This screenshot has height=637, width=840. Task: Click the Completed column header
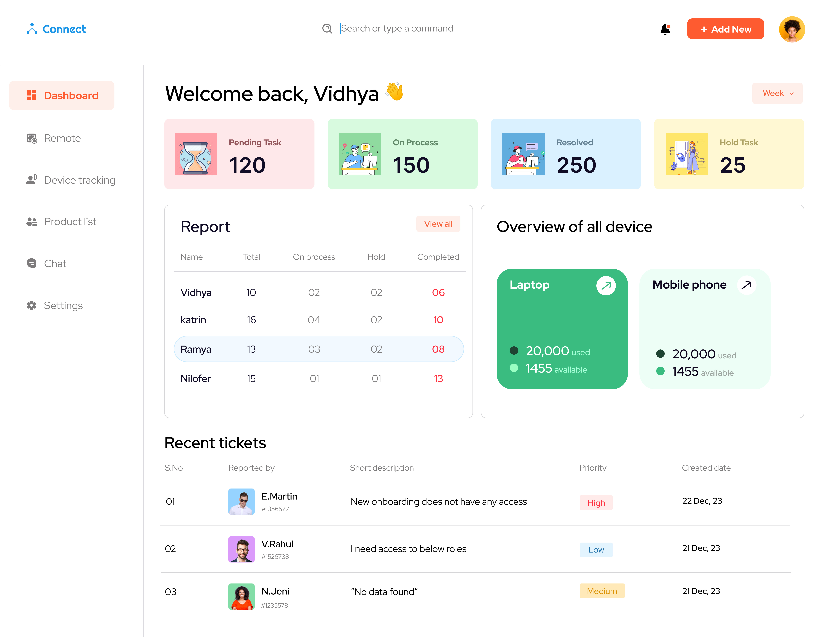(x=438, y=257)
